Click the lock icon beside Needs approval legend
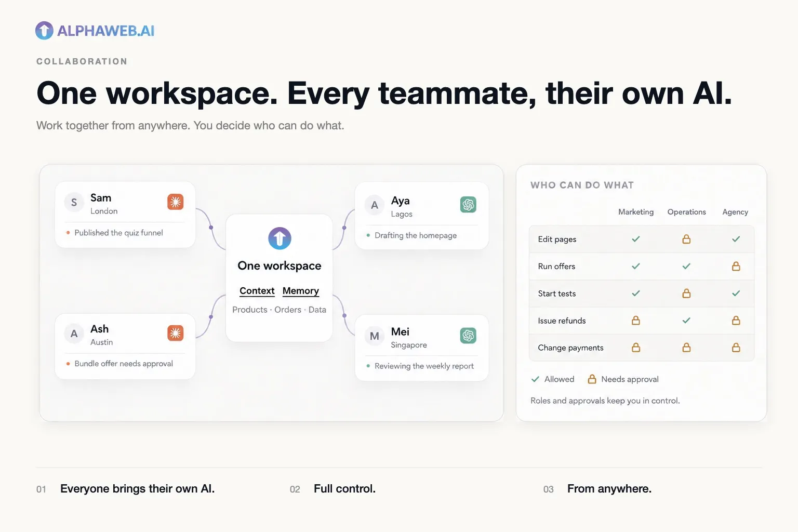 [x=592, y=379]
